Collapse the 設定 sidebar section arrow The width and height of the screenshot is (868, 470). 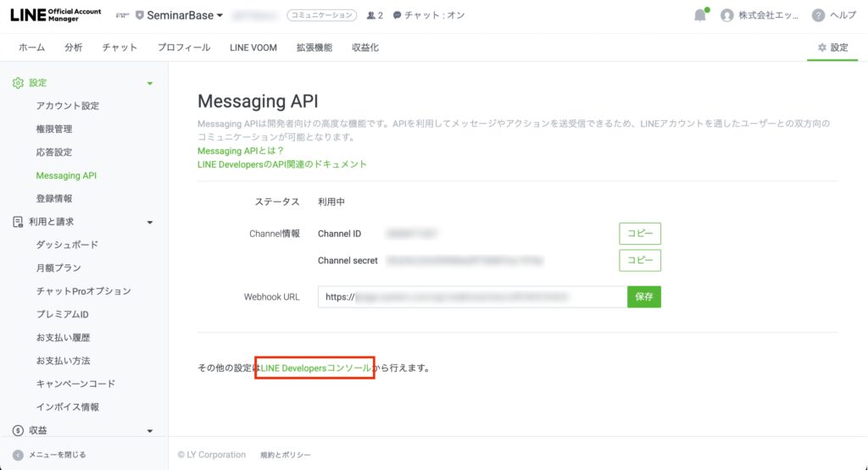(150, 83)
